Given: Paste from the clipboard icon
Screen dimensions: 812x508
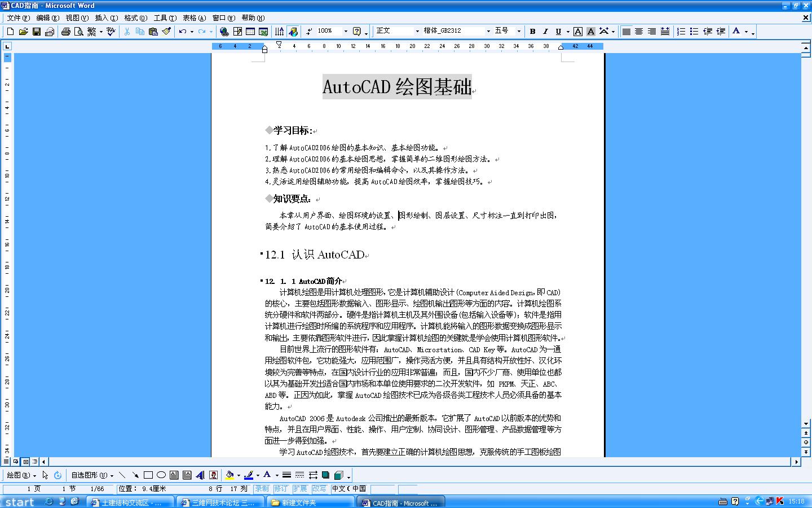Looking at the screenshot, I should pyautogui.click(x=153, y=32).
